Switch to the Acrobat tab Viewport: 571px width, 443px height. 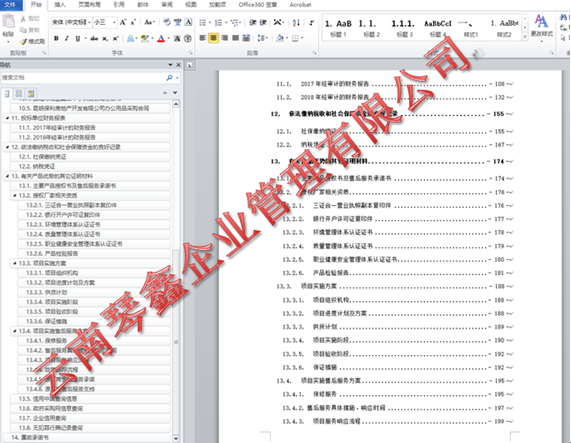click(300, 5)
